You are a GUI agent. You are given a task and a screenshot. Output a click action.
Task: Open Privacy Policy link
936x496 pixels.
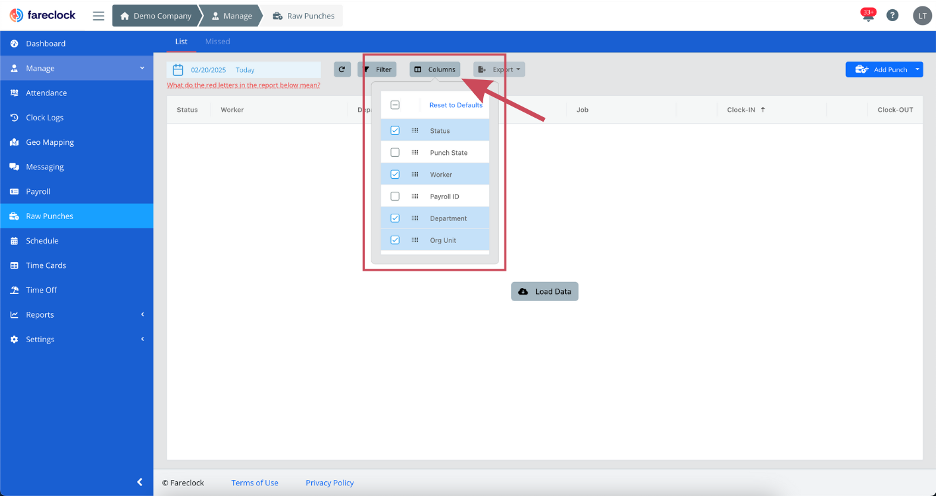pyautogui.click(x=330, y=483)
